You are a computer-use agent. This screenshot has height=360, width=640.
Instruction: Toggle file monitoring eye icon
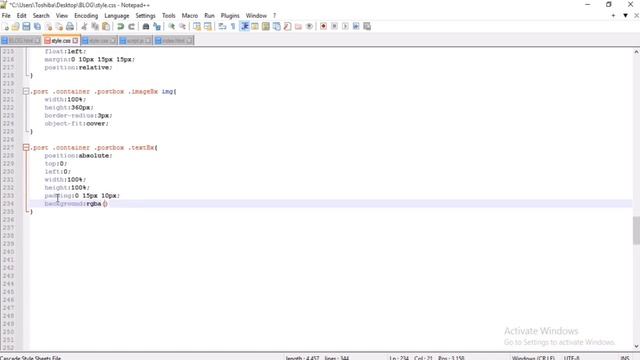[309, 27]
